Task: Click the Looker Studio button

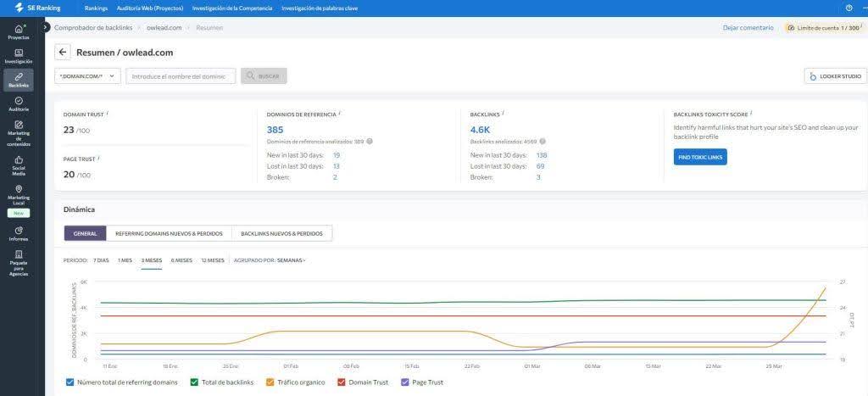Action: coord(835,76)
